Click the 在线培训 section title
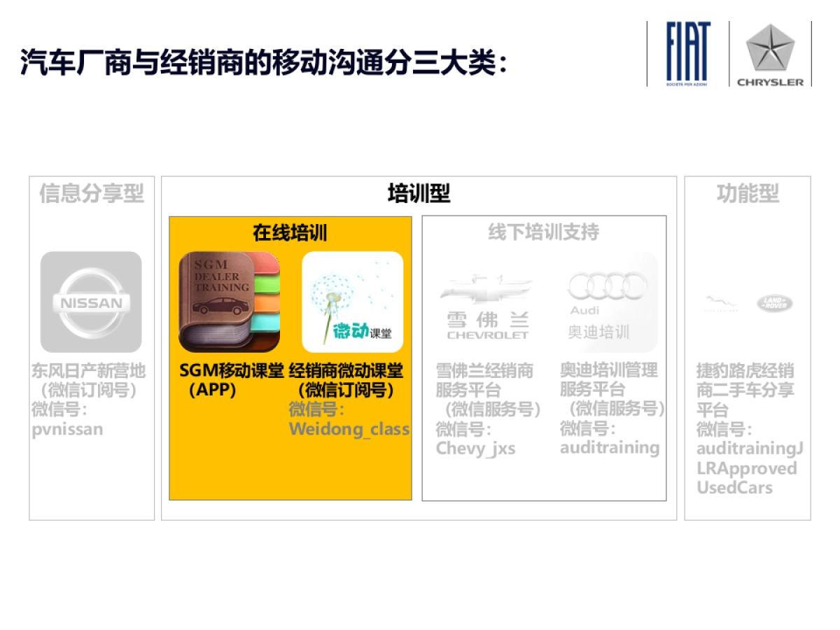 coord(290,232)
